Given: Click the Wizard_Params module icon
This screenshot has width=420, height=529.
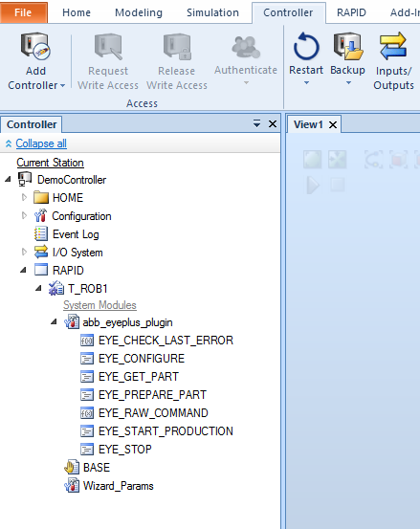Looking at the screenshot, I should [x=72, y=486].
